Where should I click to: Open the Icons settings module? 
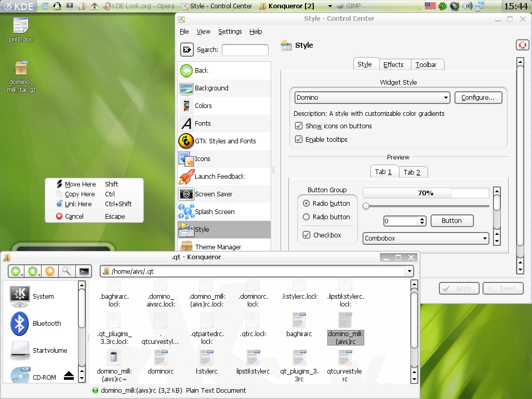(224, 159)
